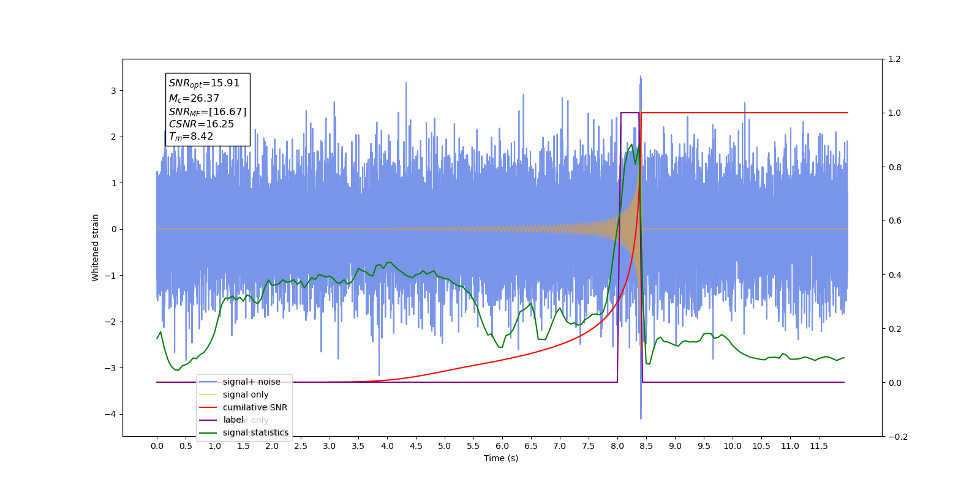980x490 pixels.
Task: Click the −2 tick on left axis
Action: coord(110,322)
